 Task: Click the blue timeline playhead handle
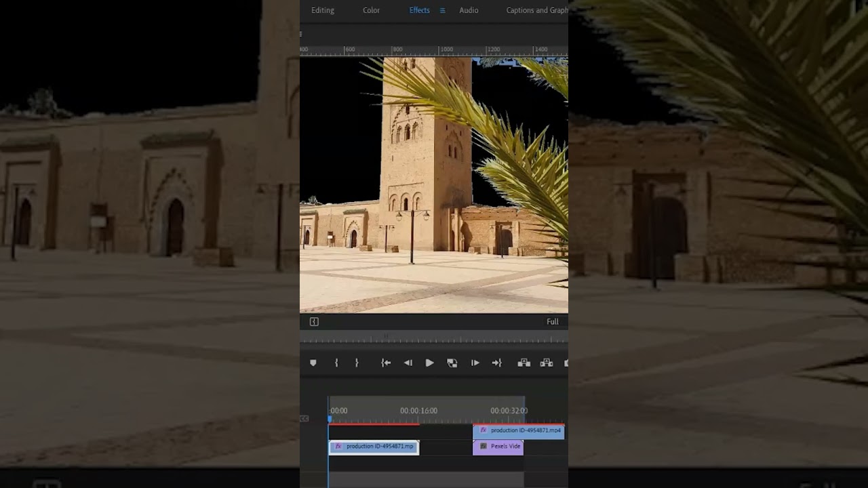(330, 419)
